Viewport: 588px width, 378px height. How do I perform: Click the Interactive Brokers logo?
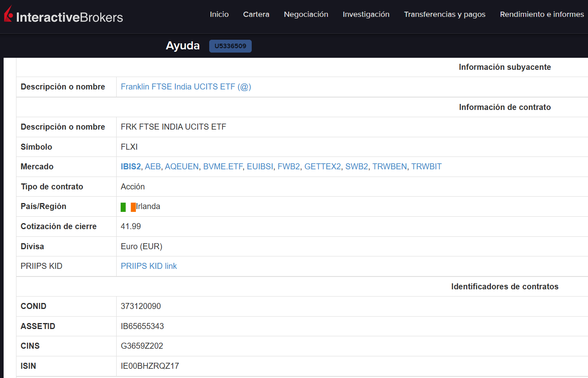coord(63,15)
